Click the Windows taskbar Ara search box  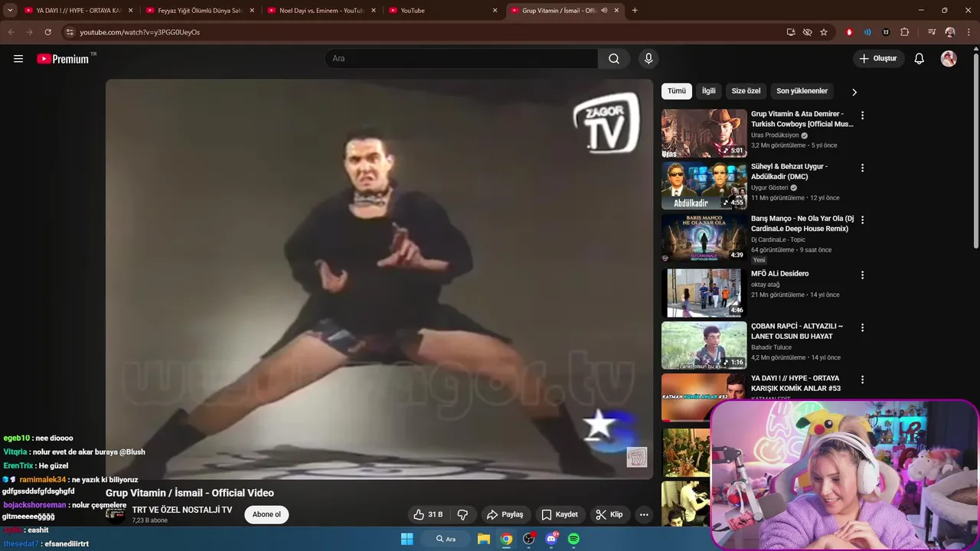pyautogui.click(x=446, y=539)
